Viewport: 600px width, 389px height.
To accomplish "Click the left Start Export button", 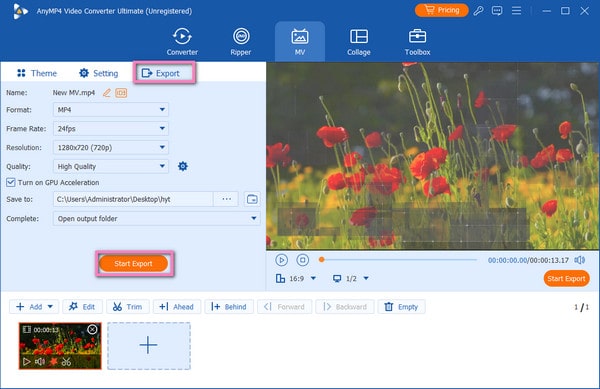I will (x=133, y=264).
